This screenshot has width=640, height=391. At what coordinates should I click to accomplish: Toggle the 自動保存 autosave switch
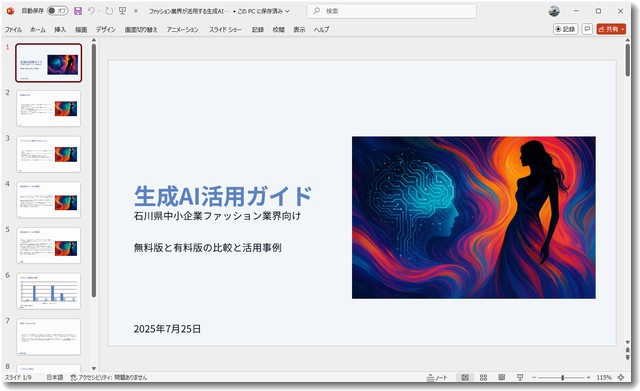58,11
